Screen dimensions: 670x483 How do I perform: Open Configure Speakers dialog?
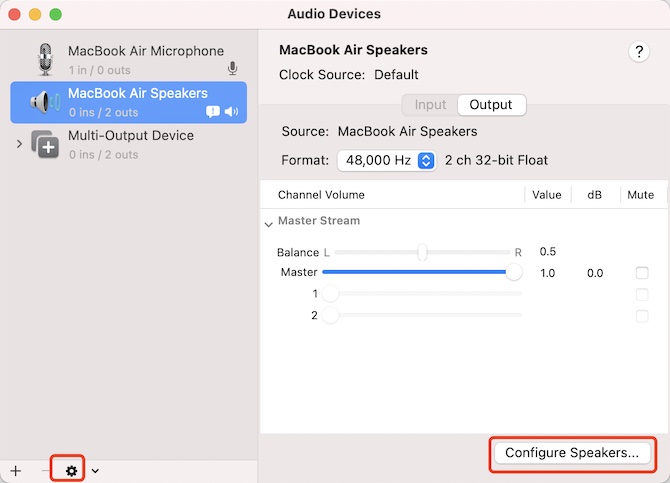pos(572,453)
